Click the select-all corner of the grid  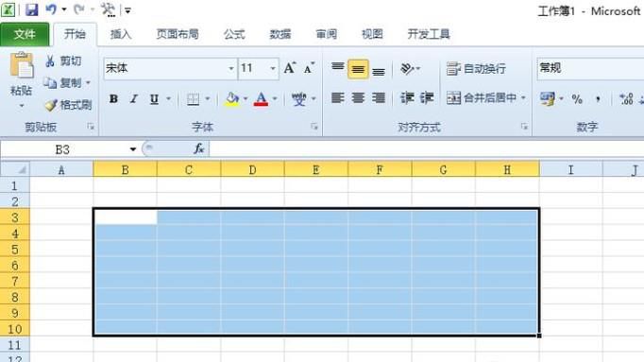click(15, 169)
